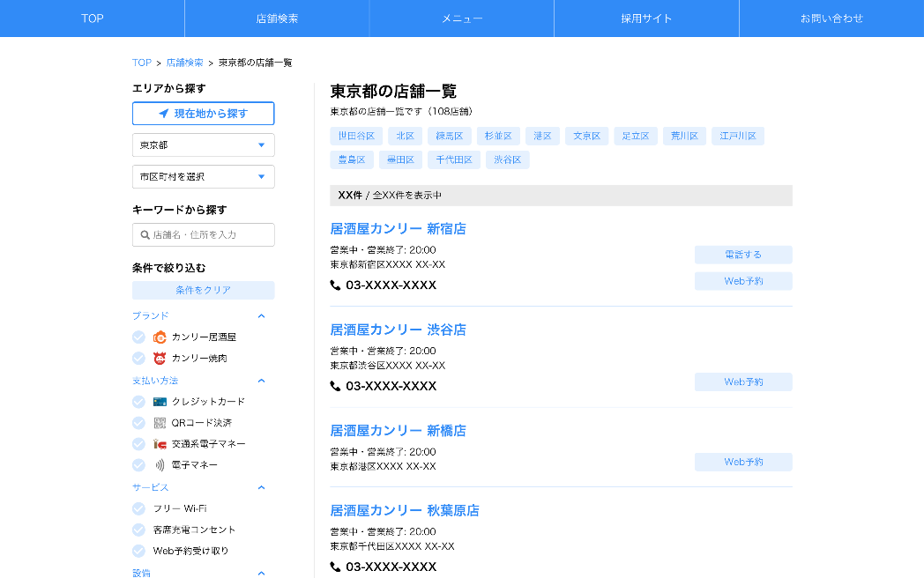
Task: Toggle the フリー Wi-Fi filter checkbox
Action: [x=138, y=508]
